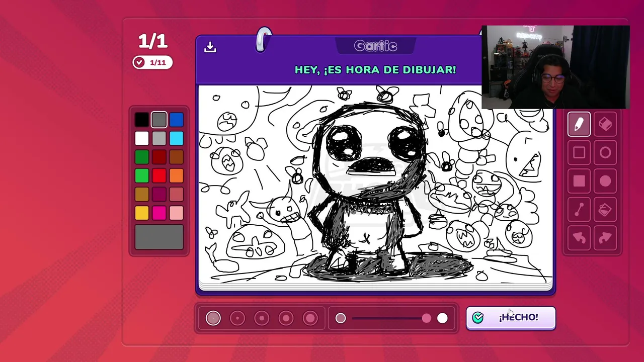Select the light pink color swatch

coord(176,213)
